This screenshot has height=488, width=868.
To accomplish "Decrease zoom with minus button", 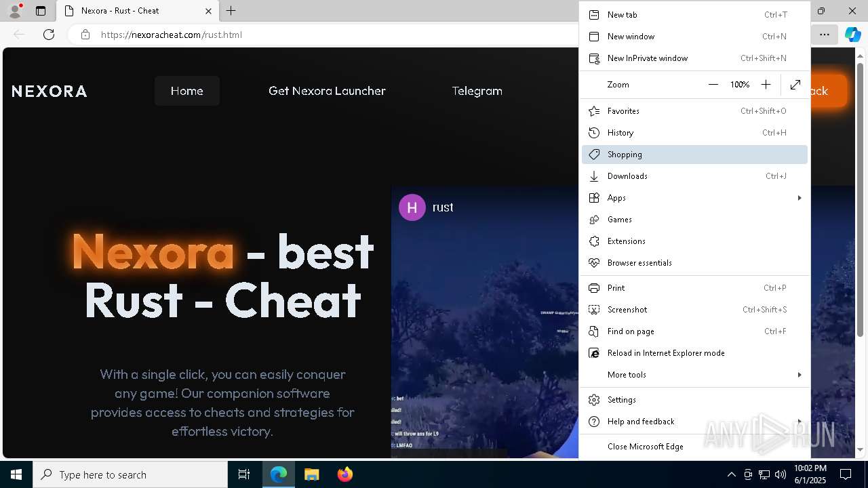I will click(x=713, y=85).
